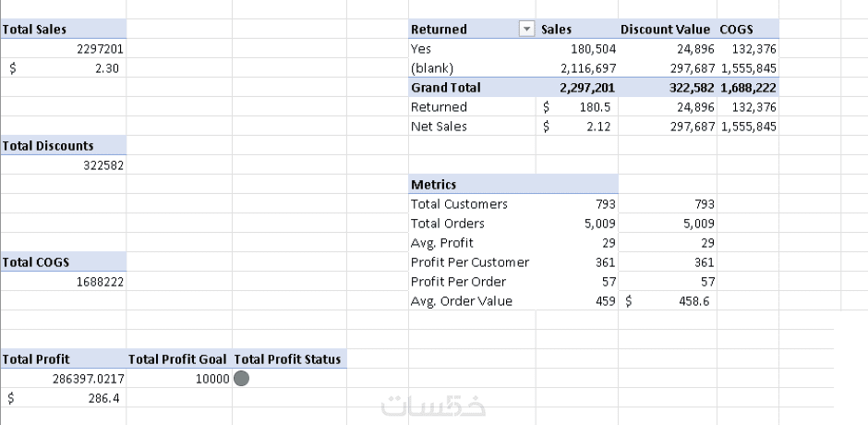This screenshot has height=425, width=868.
Task: Click the Total Customers label cell
Action: tap(459, 204)
